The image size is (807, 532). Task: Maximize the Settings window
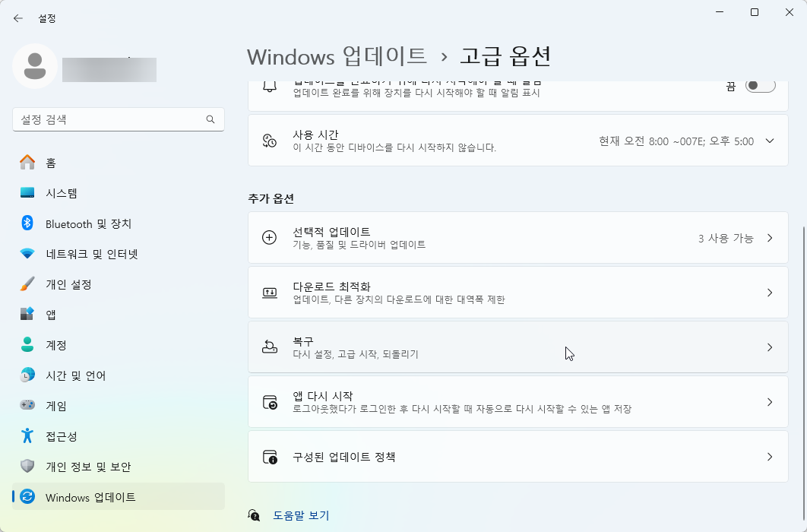[755, 12]
